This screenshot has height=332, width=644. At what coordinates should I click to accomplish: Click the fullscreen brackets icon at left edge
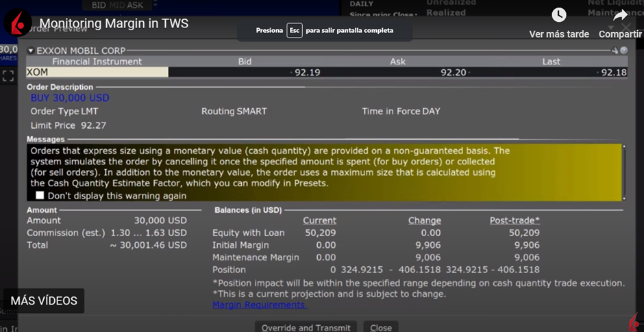(x=8, y=76)
